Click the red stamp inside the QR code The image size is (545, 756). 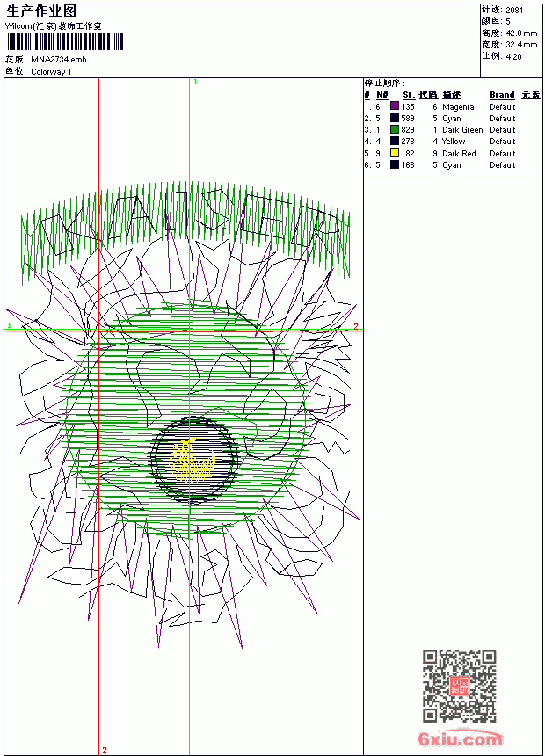[x=460, y=686]
